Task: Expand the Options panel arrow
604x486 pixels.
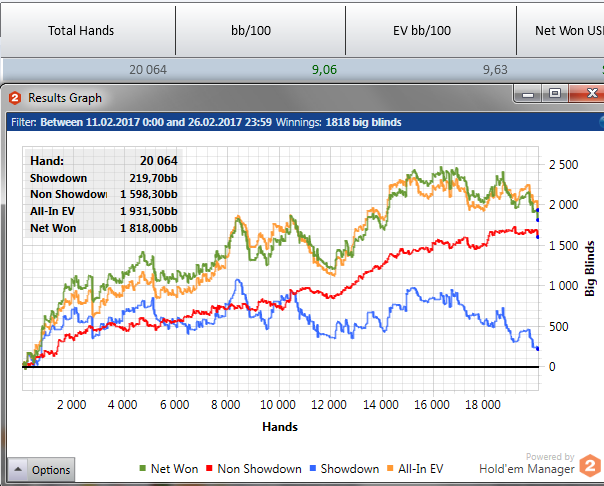Action: 18,469
